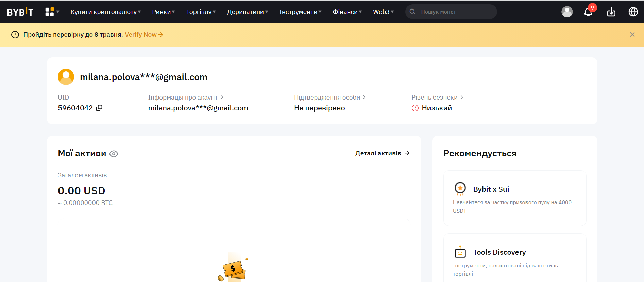Click Verify Now link
Viewport: 644px width, 282px height.
(x=144, y=35)
